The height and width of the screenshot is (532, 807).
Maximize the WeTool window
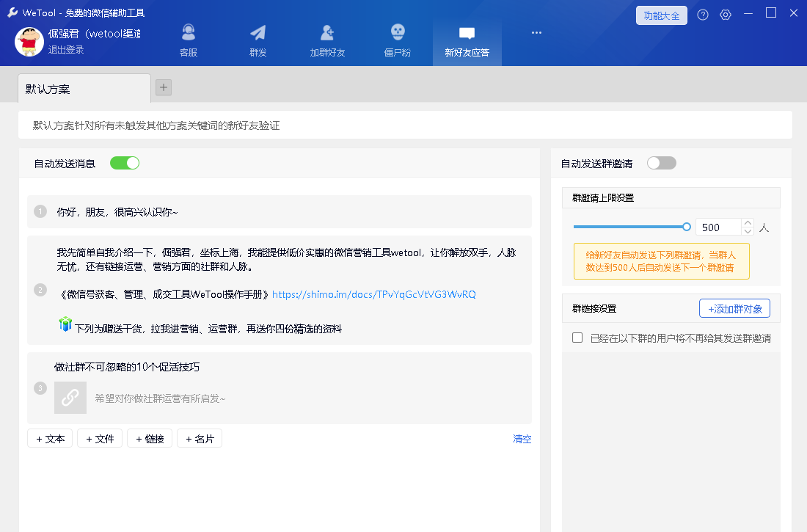point(771,13)
